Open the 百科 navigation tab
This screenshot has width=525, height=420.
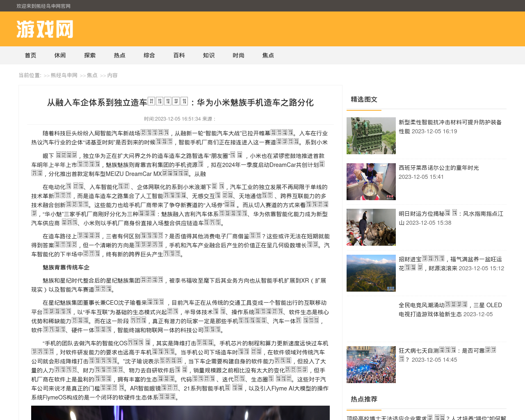[179, 55]
